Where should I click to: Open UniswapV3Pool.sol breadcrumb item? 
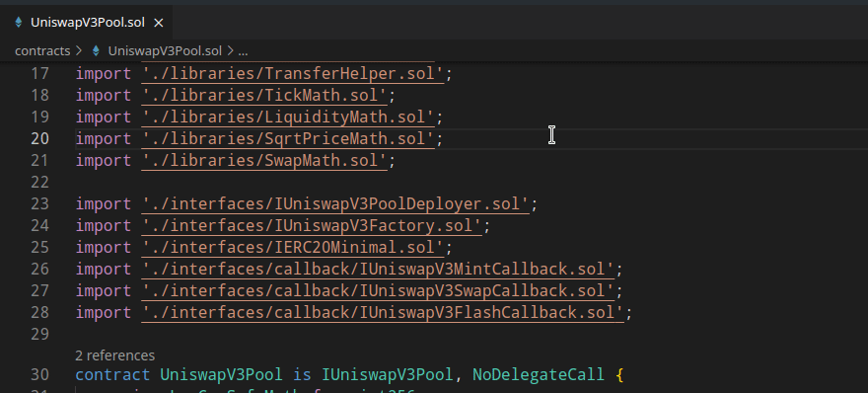tap(165, 51)
